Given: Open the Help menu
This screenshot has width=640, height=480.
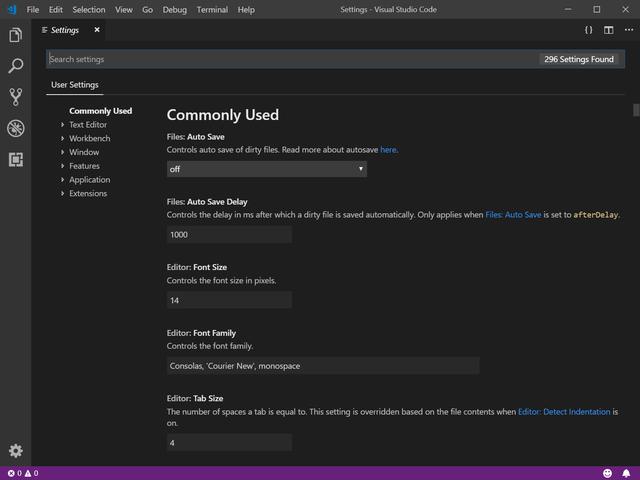Looking at the screenshot, I should click(x=246, y=9).
